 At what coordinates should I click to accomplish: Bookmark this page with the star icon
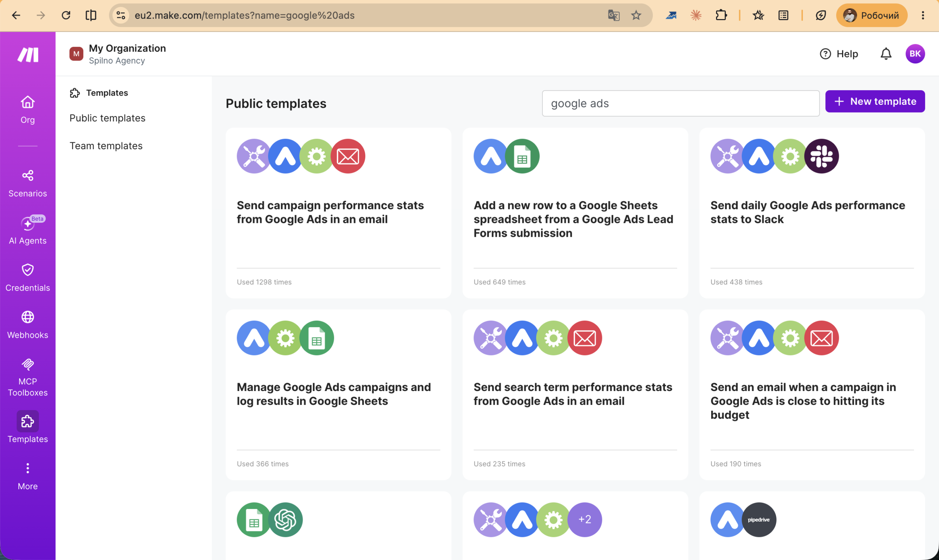pyautogui.click(x=636, y=15)
